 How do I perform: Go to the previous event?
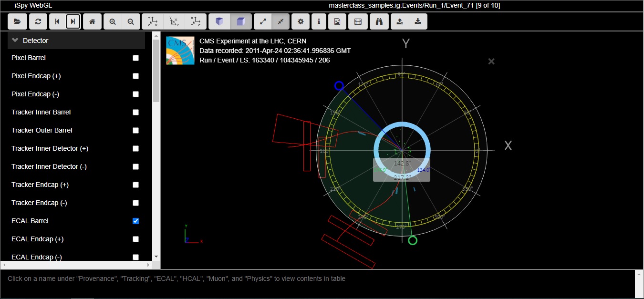[58, 21]
